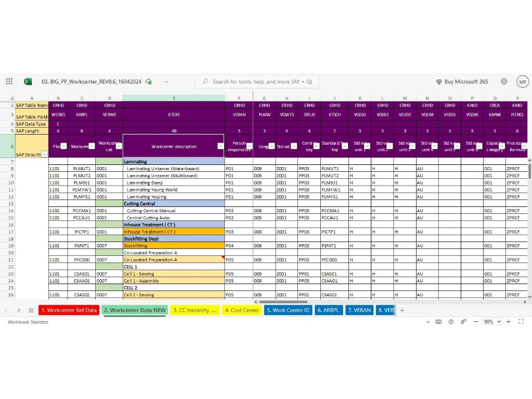Open filter dropdown for Capacity category
532x399 pixels.
[x=502, y=146]
